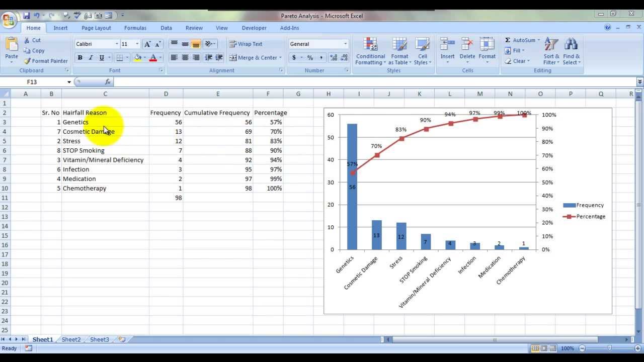The image size is (644, 362).
Task: Select the Frequency legend entry in chart
Action: point(583,205)
